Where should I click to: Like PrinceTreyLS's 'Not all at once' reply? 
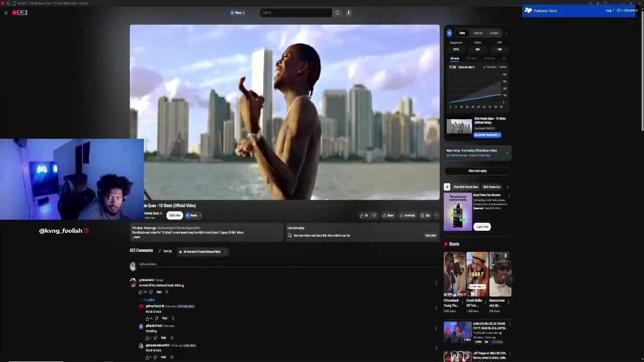[x=147, y=318]
